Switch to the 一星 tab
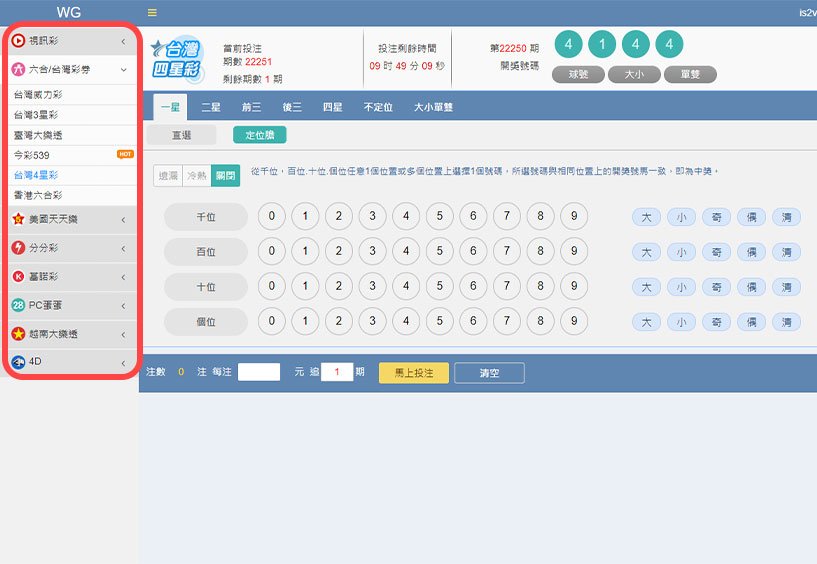Image resolution: width=817 pixels, height=564 pixels. 170,107
